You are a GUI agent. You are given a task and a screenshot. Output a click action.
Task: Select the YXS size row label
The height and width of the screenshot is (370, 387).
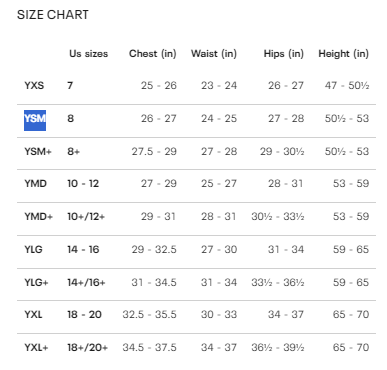(34, 86)
